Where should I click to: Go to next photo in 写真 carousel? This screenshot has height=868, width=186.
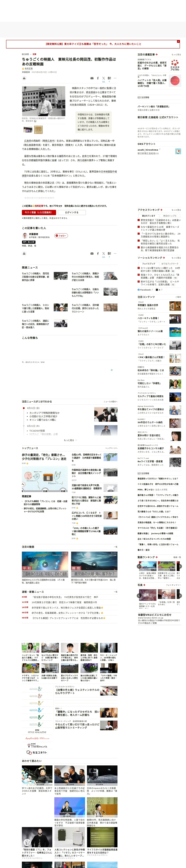coord(180,596)
